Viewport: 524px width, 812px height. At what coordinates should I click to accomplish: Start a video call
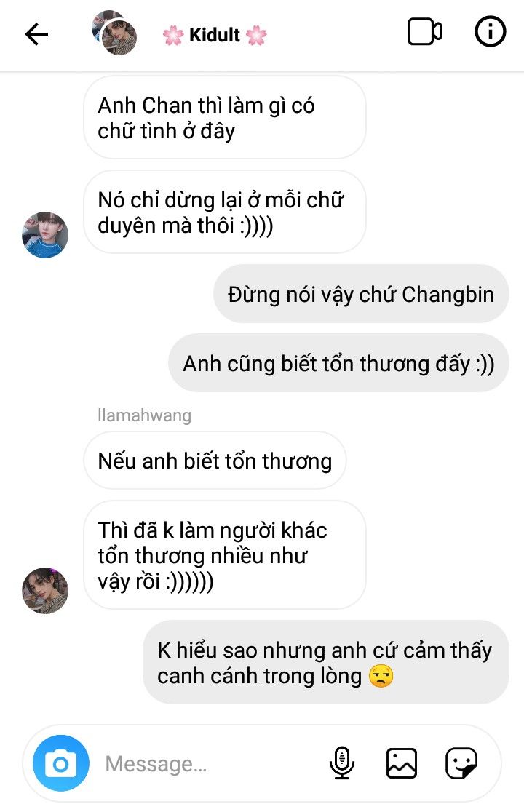(x=424, y=32)
